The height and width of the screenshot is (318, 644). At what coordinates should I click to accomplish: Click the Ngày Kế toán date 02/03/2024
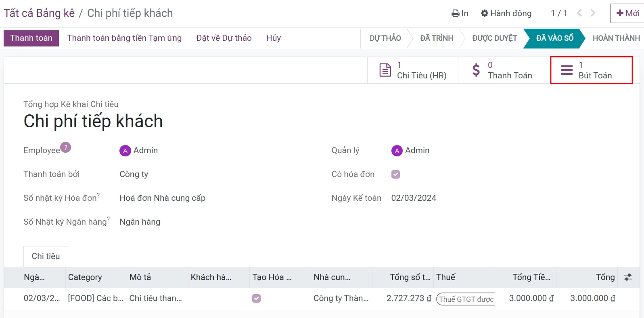(x=414, y=198)
